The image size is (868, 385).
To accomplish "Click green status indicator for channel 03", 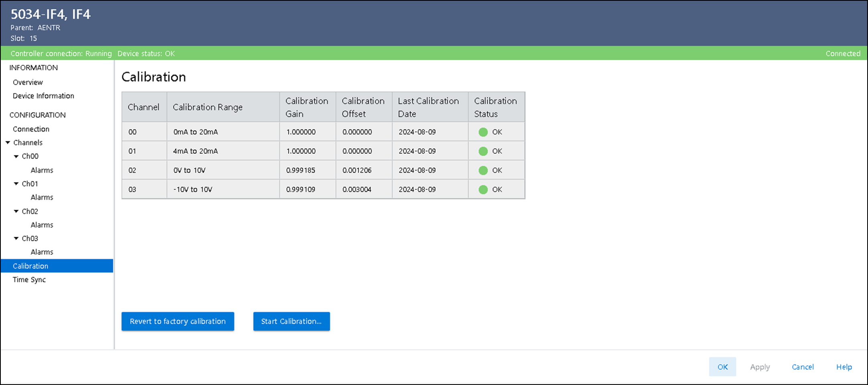I will pos(483,189).
